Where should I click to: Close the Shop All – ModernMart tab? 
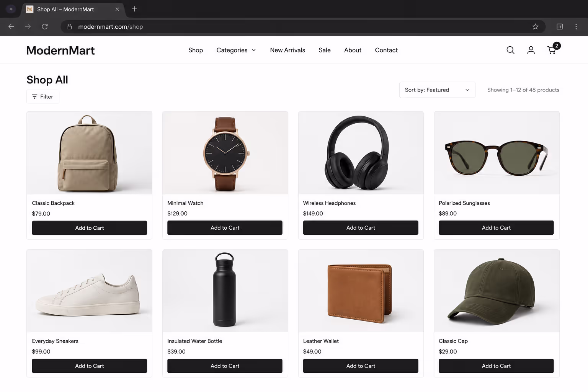click(117, 9)
